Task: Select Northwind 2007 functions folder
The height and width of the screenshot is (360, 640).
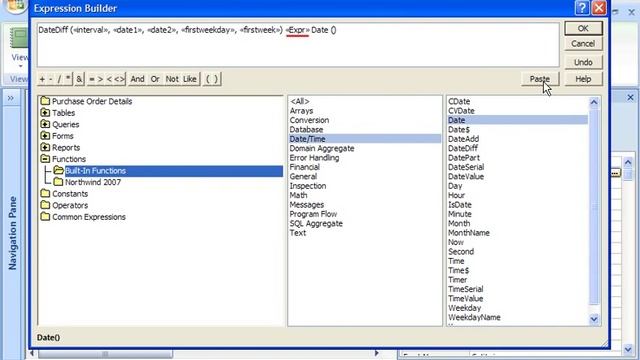Action: [x=93, y=182]
